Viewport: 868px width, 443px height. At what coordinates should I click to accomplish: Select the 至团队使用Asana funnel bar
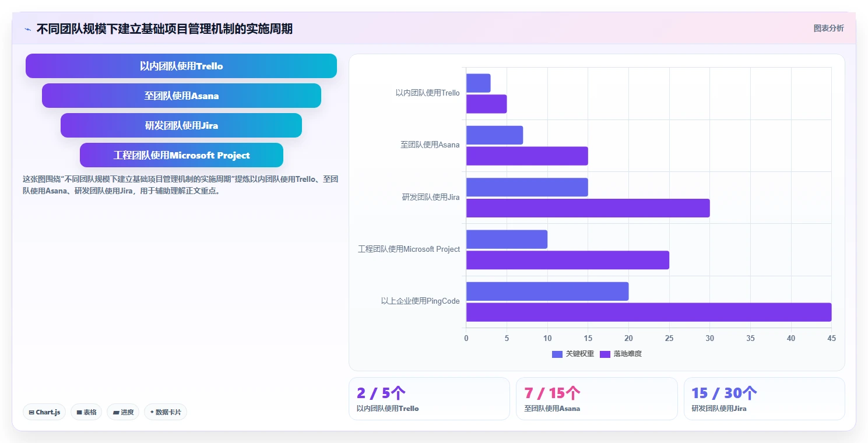181,96
